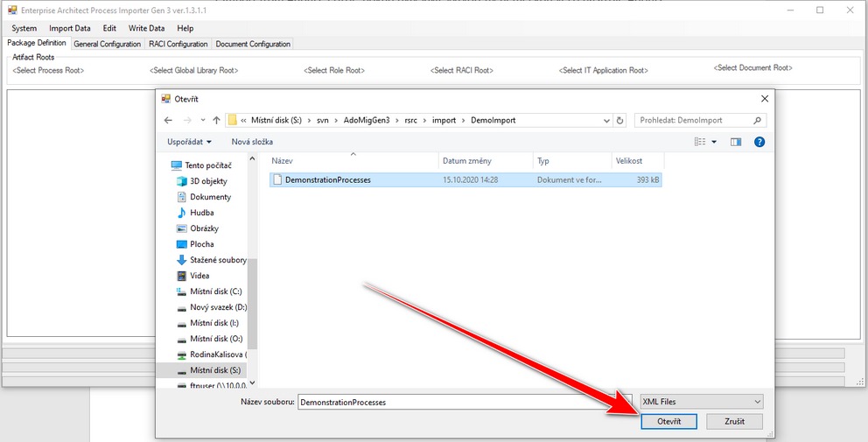
Task: Select the Package Definition tab
Action: pyautogui.click(x=37, y=43)
